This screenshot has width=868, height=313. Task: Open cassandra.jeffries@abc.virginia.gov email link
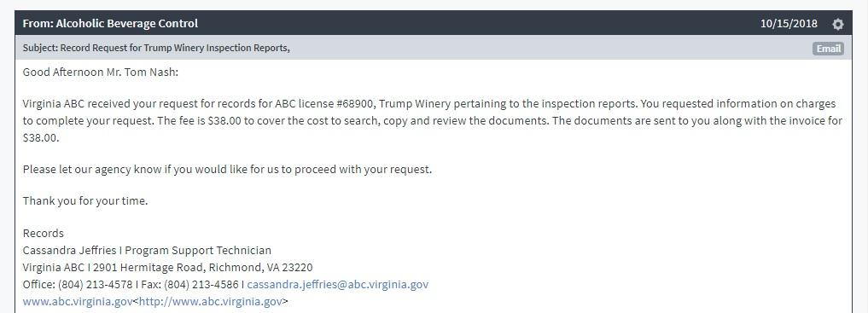click(338, 285)
